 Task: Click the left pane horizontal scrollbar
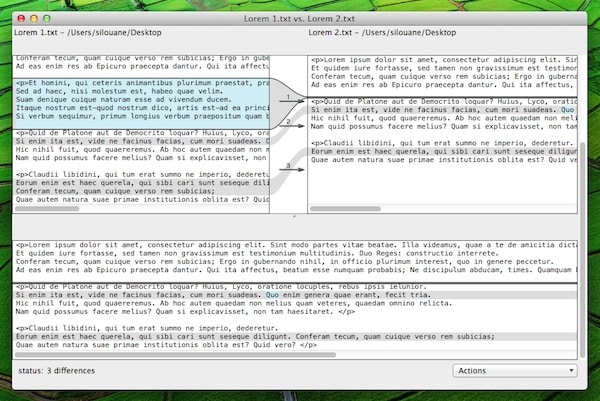47,209
